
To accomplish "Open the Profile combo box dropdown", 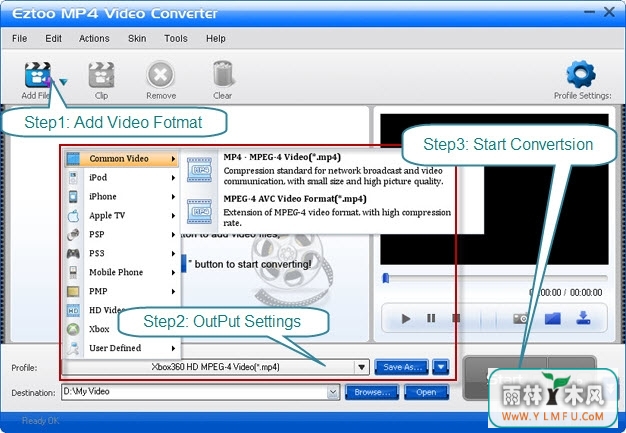I will pyautogui.click(x=362, y=367).
